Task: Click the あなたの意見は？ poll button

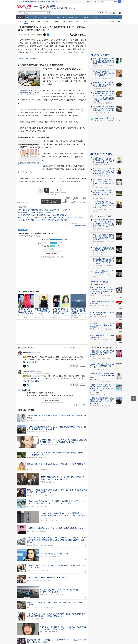Action: click(52, 253)
